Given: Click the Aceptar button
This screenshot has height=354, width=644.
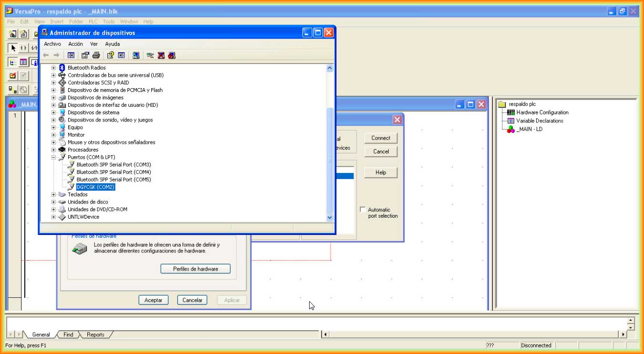Looking at the screenshot, I should [x=154, y=300].
